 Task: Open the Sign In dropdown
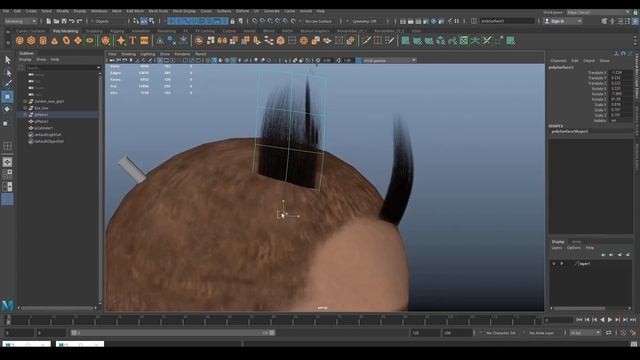563,21
